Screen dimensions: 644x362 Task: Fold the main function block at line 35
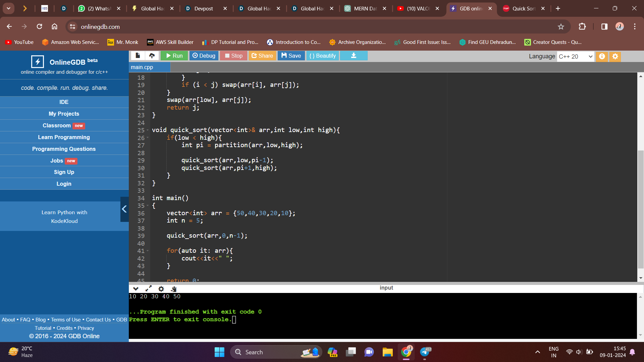click(x=148, y=206)
